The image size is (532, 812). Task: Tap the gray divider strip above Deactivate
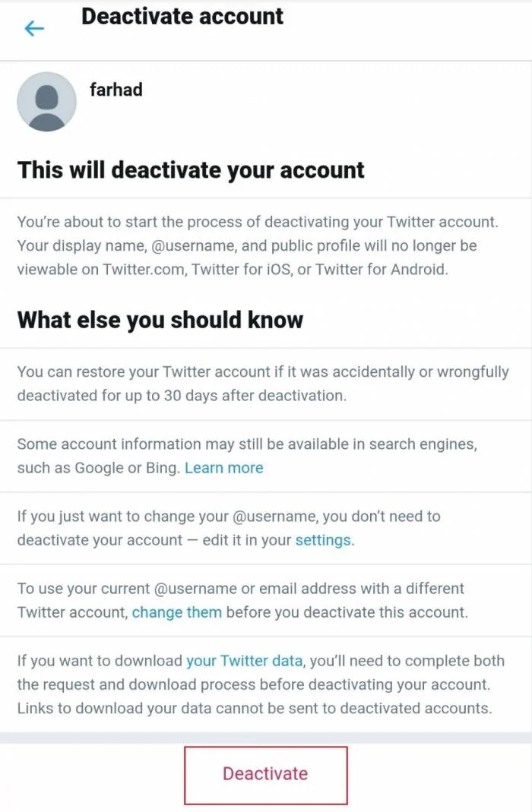point(266,738)
